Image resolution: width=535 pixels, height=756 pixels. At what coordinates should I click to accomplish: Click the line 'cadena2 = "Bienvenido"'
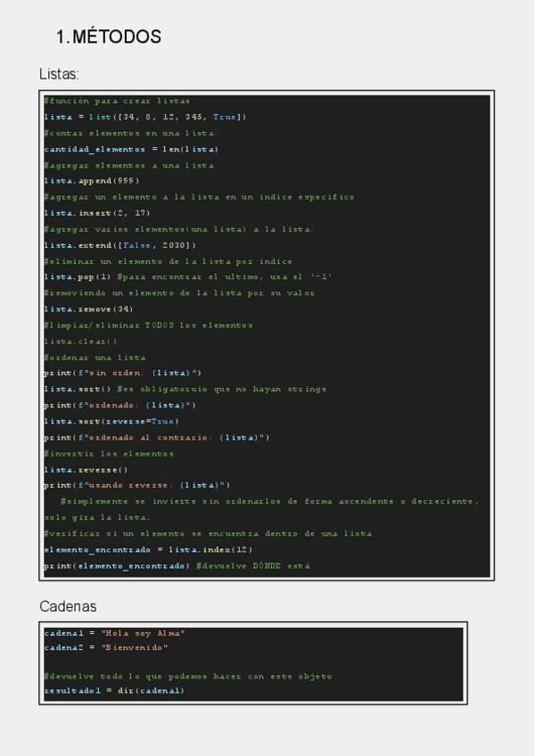[105, 648]
